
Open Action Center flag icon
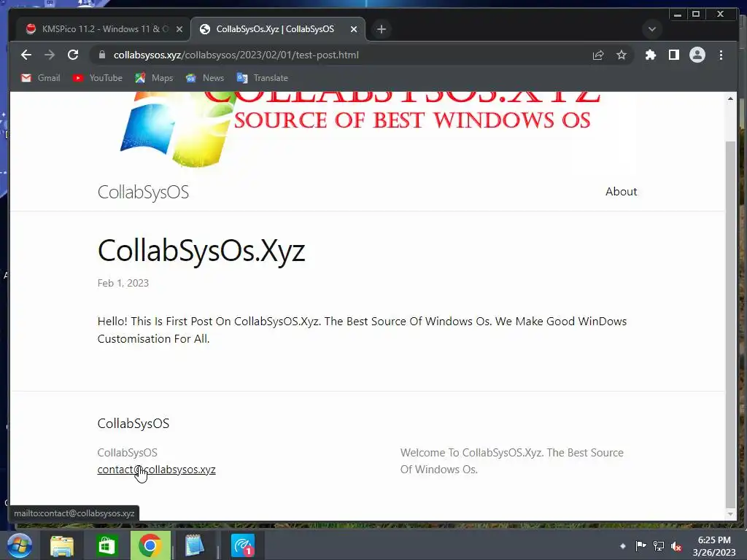(640, 546)
